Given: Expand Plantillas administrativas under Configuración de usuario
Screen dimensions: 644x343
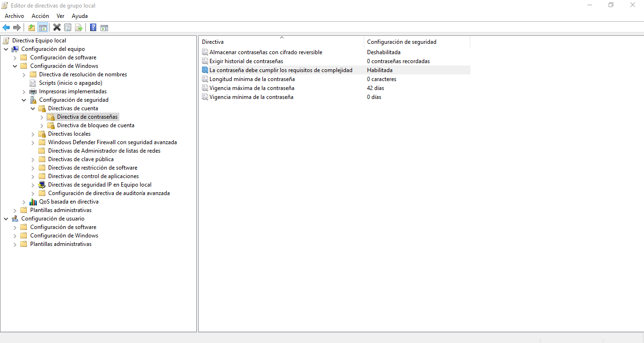Looking at the screenshot, I should click(x=15, y=244).
